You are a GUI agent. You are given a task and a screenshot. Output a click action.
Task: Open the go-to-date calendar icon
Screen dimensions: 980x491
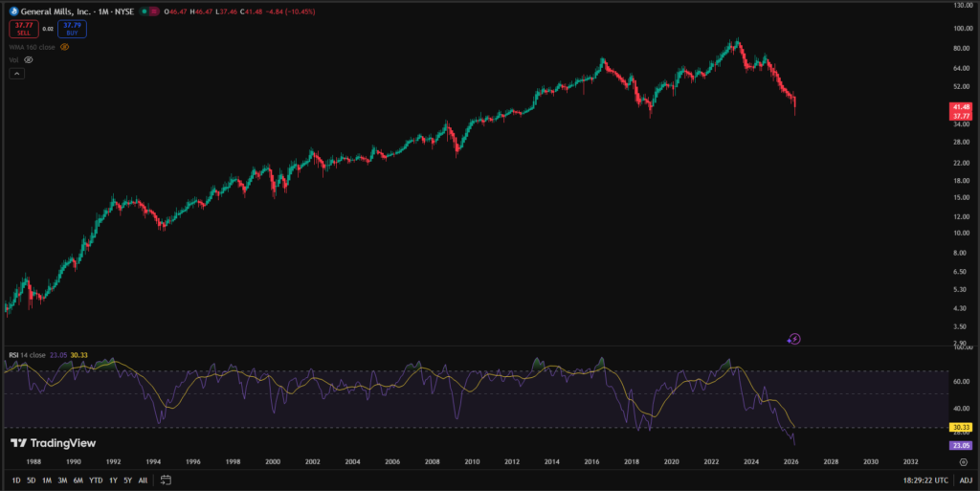pos(166,480)
